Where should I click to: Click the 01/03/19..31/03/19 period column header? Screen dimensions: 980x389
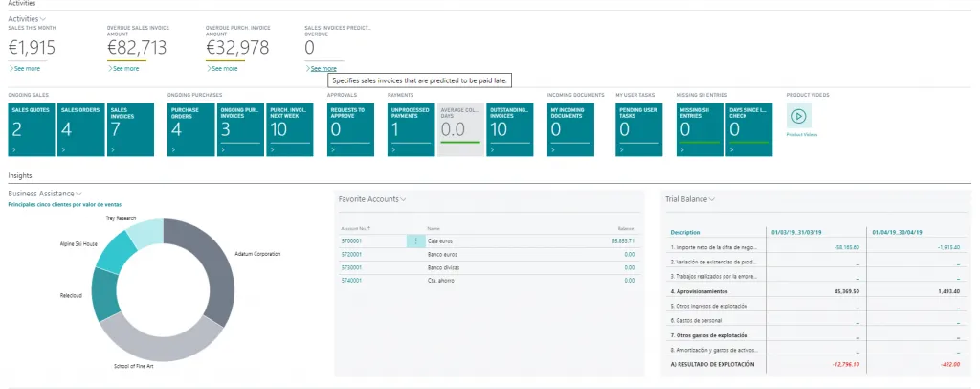pyautogui.click(x=797, y=232)
